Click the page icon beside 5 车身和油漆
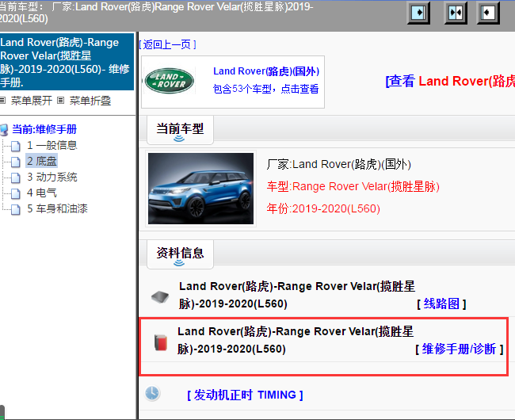The image size is (515, 420). 15,209
